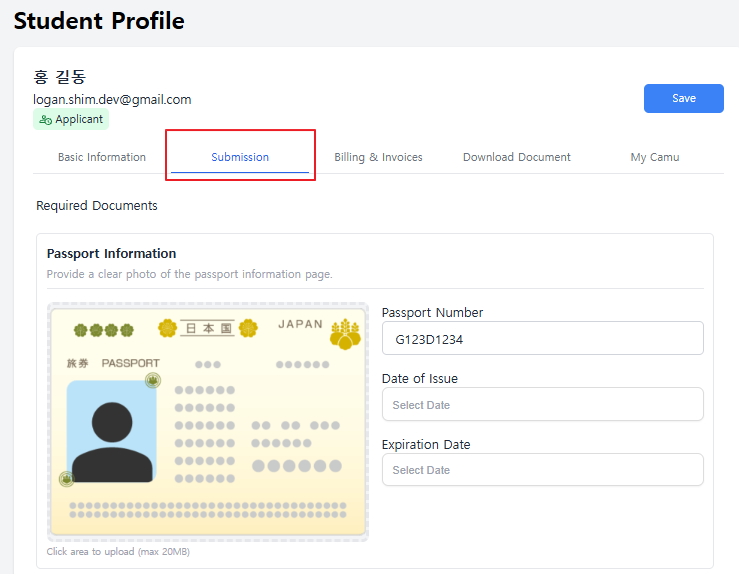
Task: Click the Passport Number label
Action: point(432,312)
